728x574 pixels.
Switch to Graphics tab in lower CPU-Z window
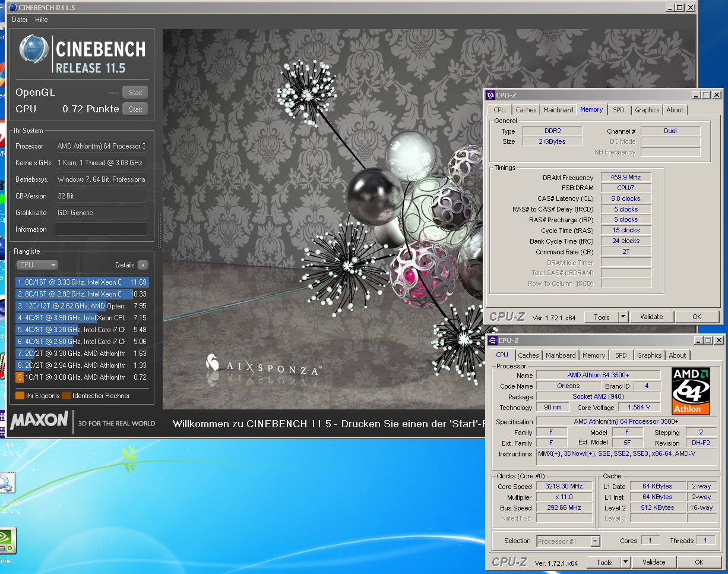click(649, 355)
